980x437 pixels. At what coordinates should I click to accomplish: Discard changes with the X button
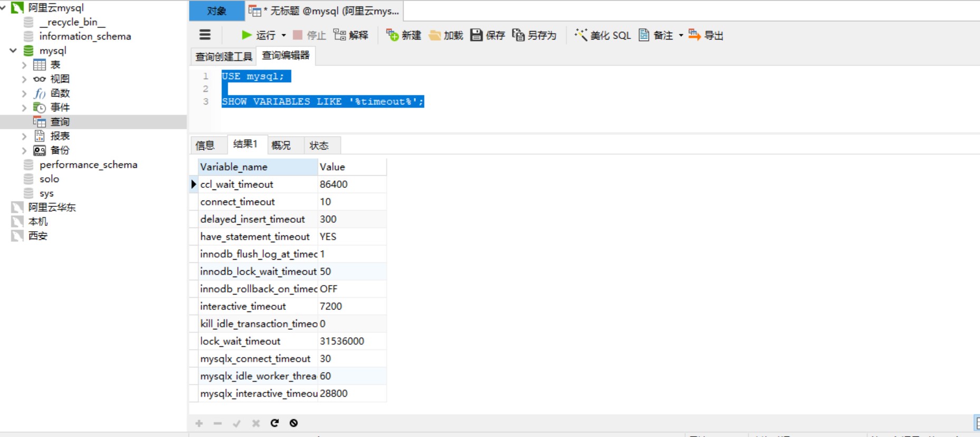pyautogui.click(x=256, y=423)
